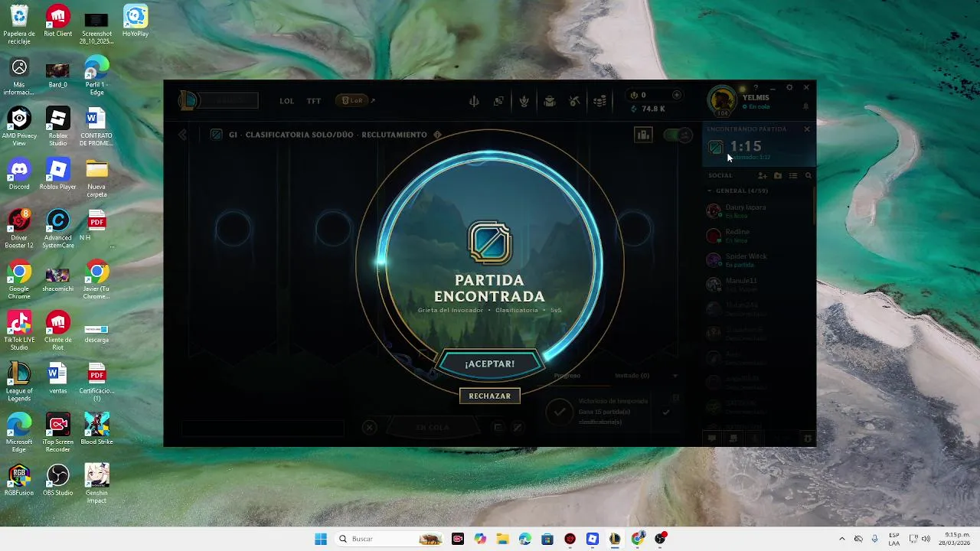Image resolution: width=980 pixels, height=551 pixels.
Task: Open the chat bubble icon at the bottom of Social
Action: 712,438
